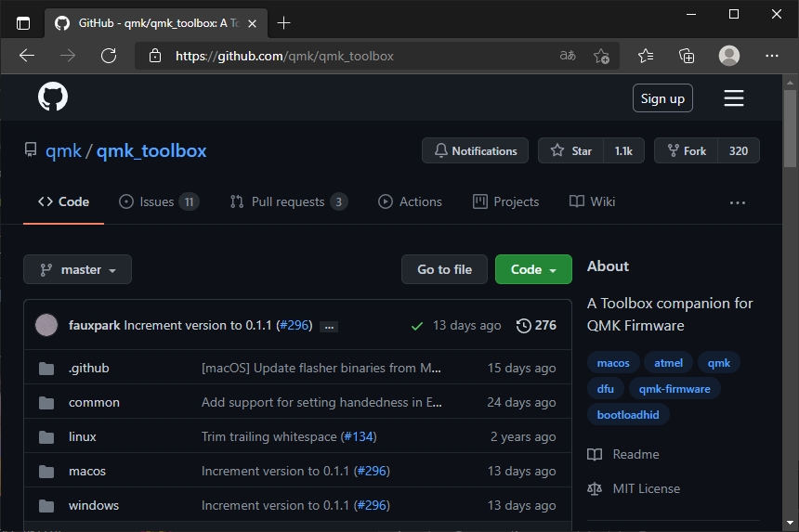Reload the page with refresh icon

click(109, 56)
